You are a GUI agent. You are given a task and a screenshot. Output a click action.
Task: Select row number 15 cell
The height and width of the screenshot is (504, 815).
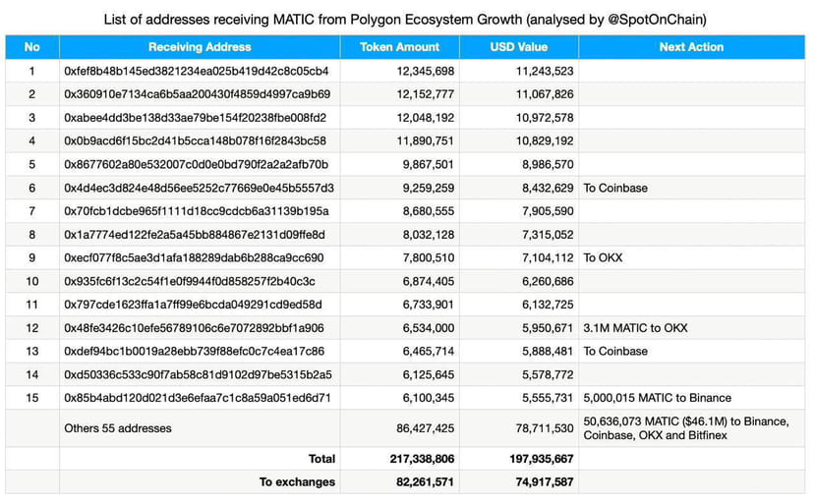[x=32, y=398]
